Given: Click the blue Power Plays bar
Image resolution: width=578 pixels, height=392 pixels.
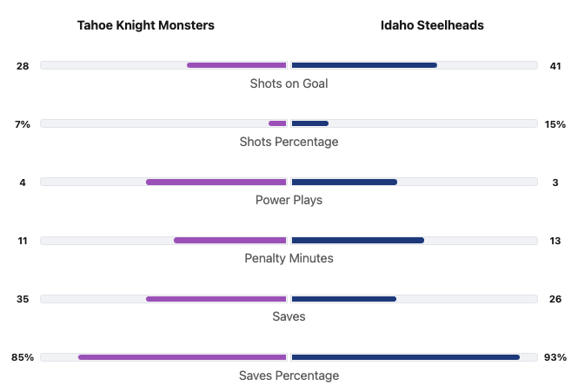Looking at the screenshot, I should coord(344,182).
